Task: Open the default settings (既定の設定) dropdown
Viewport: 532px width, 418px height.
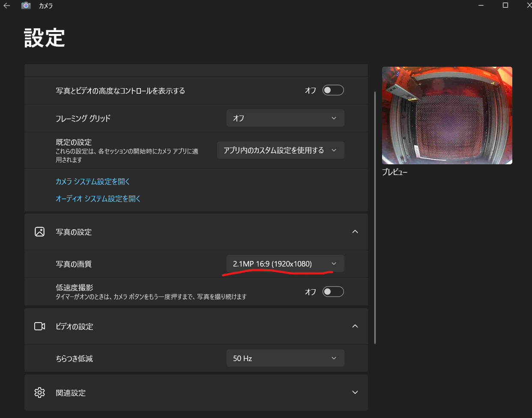Action: (280, 150)
